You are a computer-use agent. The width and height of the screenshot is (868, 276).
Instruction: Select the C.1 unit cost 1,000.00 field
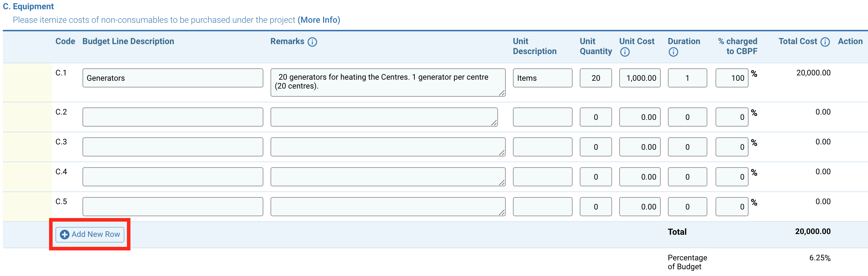pyautogui.click(x=640, y=78)
